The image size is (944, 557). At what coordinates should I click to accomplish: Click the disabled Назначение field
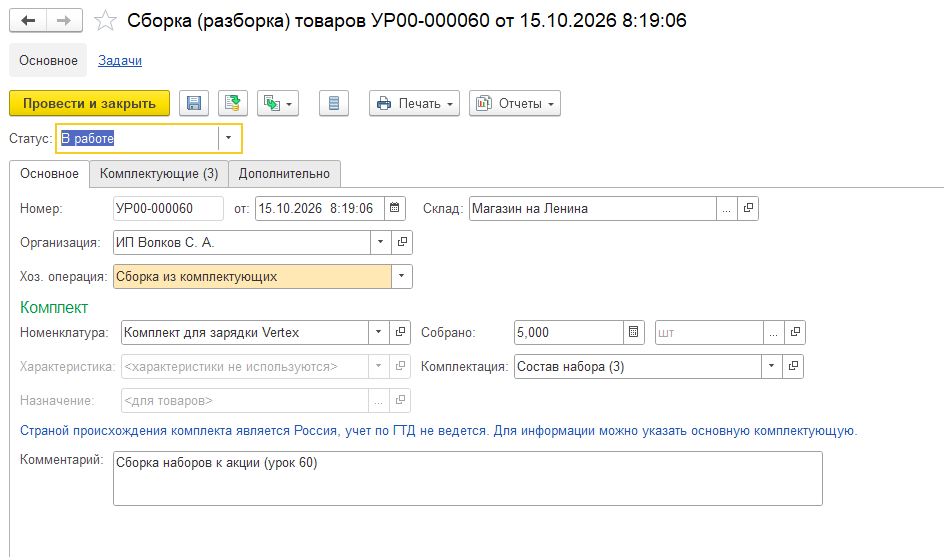click(244, 400)
